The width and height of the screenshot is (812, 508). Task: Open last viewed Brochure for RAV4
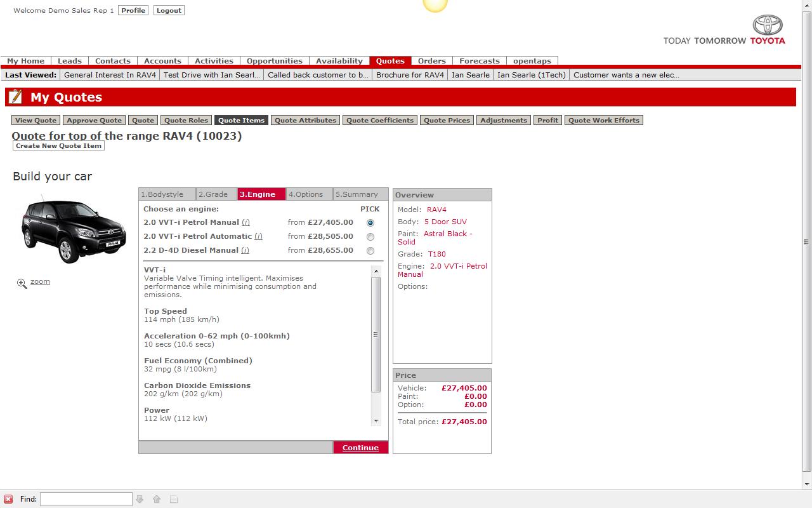(x=410, y=74)
